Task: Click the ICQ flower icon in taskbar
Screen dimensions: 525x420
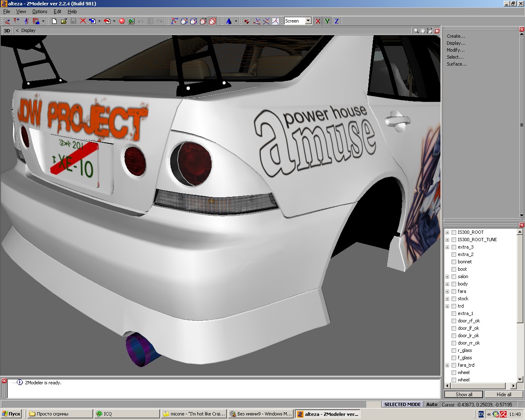Action: [99, 414]
